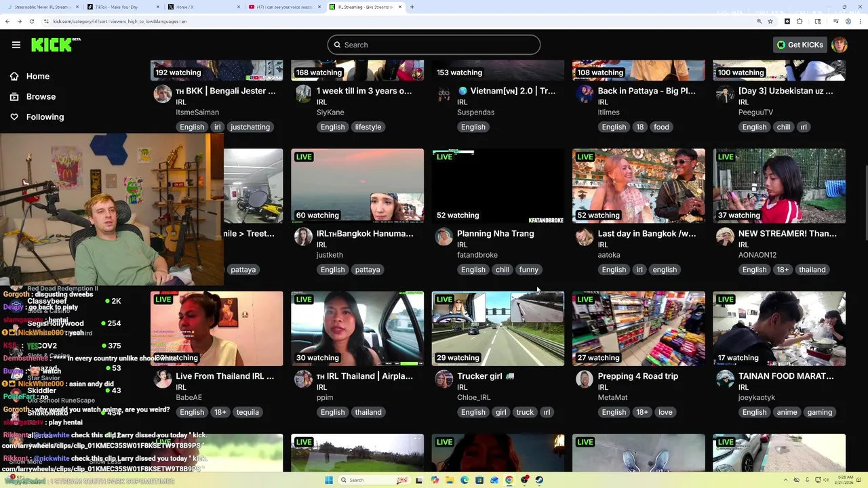Open Steam from the taskbar
Viewport: 868px width, 488px height.
(539, 480)
